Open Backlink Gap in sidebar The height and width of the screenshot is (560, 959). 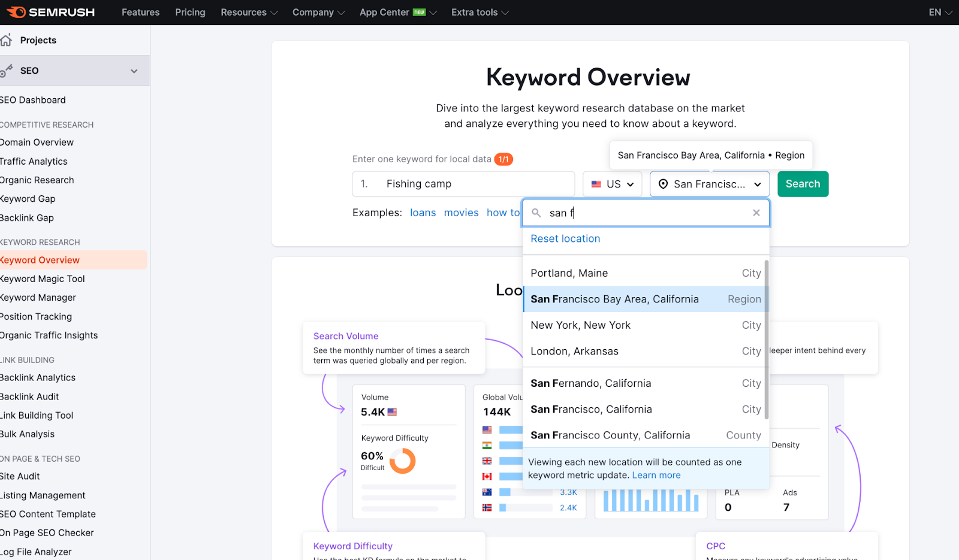tap(27, 218)
